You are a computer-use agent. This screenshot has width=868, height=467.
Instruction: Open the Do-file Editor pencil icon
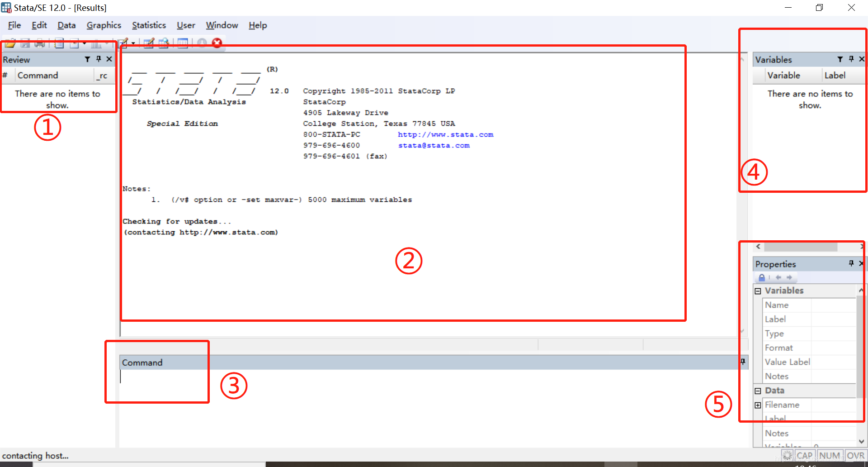coord(123,43)
